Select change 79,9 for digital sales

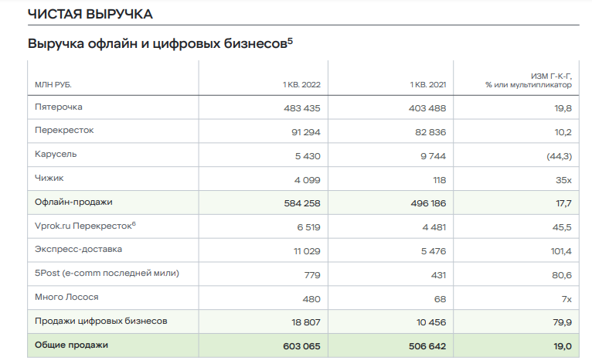(x=562, y=322)
